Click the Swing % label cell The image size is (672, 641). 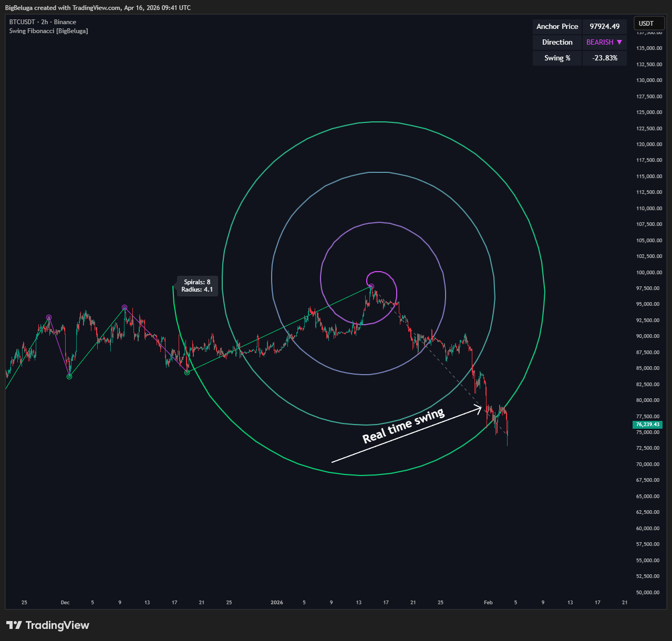coord(557,58)
